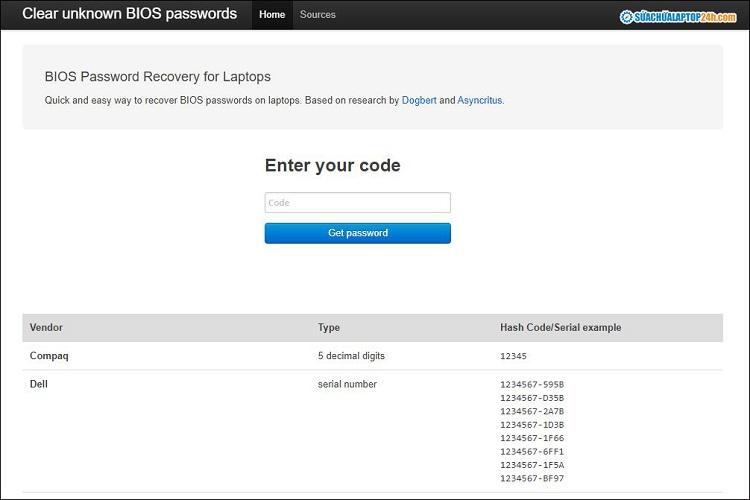Select the Dell example 1234567-1F66

tap(532, 438)
